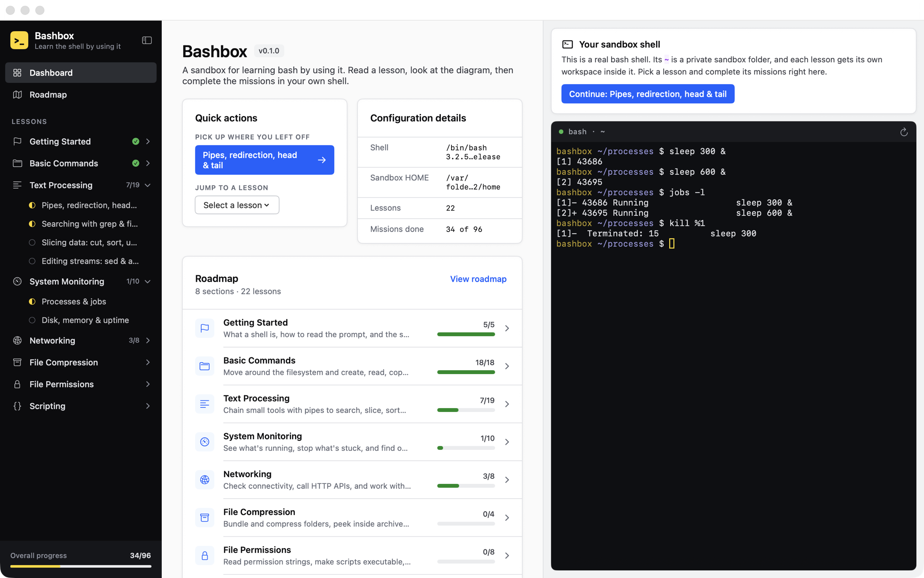Click the Getting Started flag icon in roadmap card
Image resolution: width=924 pixels, height=578 pixels.
(205, 328)
